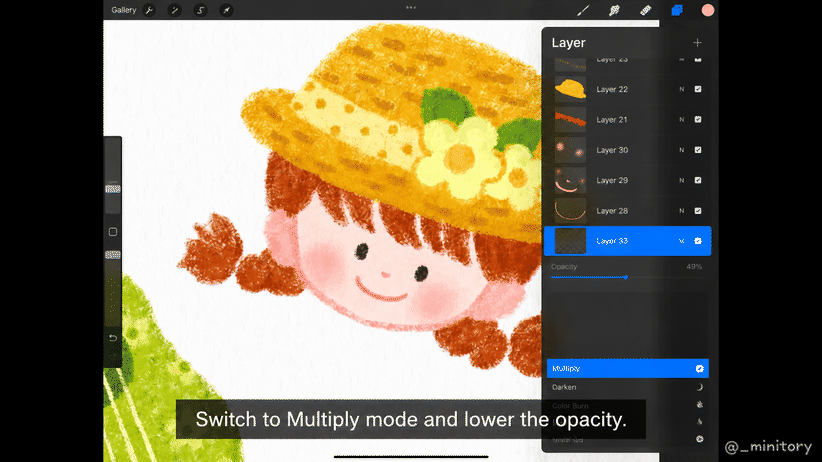
Task: Toggle Layer 33 visibility checkbox
Action: 698,241
